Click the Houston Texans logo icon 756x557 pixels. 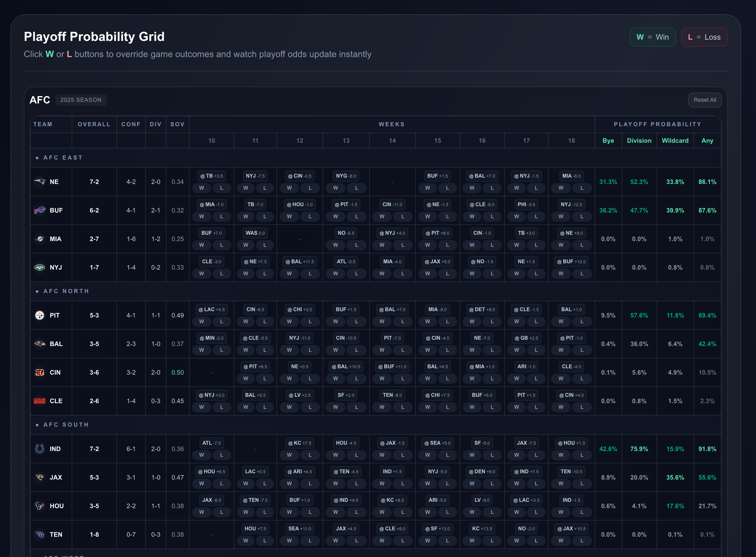point(39,506)
